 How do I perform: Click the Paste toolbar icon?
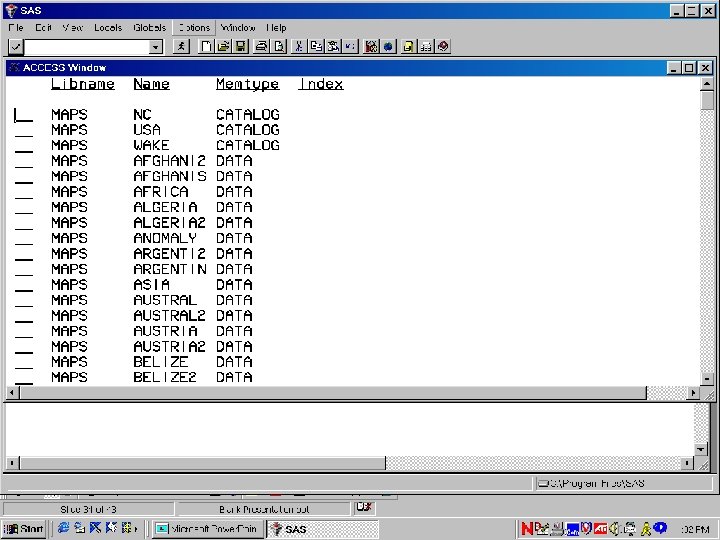point(333,46)
